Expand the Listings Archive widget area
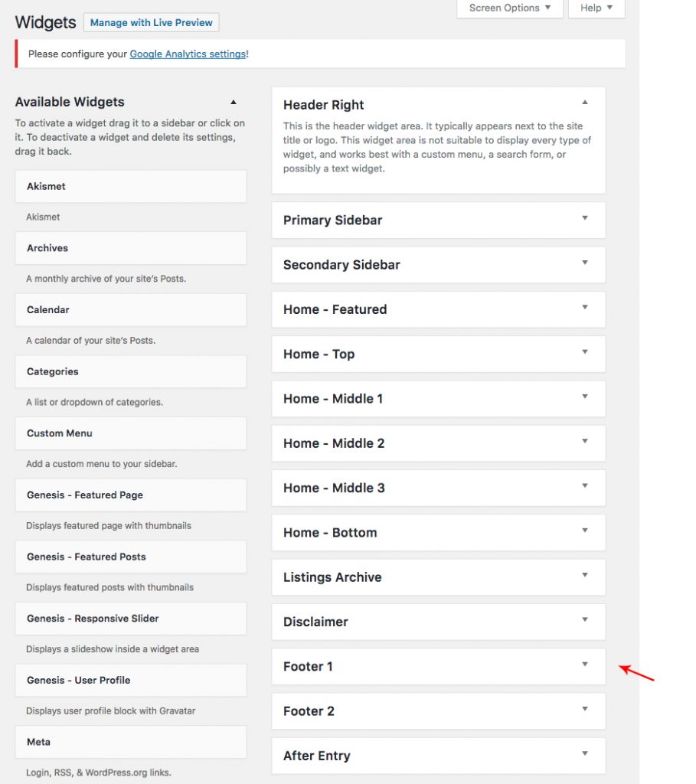Screen dimensions: 696x784 (x=585, y=577)
